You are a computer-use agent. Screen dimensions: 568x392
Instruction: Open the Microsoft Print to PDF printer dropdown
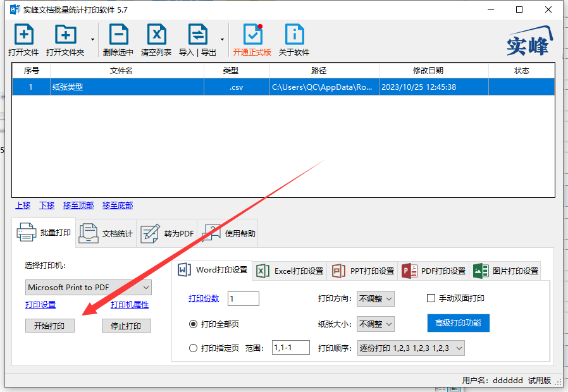tap(89, 288)
